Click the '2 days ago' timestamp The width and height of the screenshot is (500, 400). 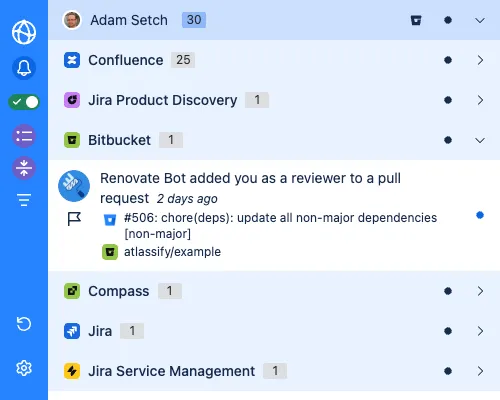point(187,199)
